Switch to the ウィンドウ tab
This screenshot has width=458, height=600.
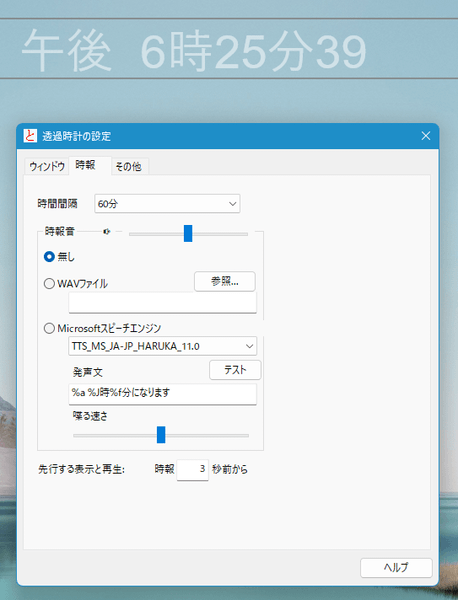tap(47, 166)
